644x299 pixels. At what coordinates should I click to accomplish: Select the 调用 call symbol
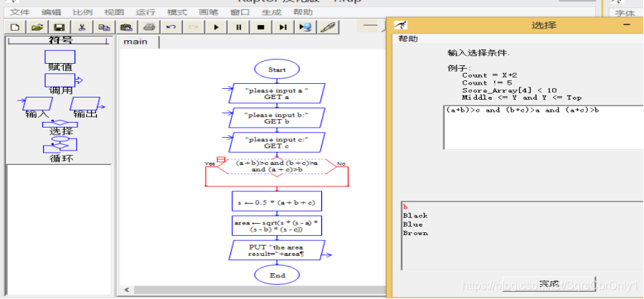pos(62,84)
